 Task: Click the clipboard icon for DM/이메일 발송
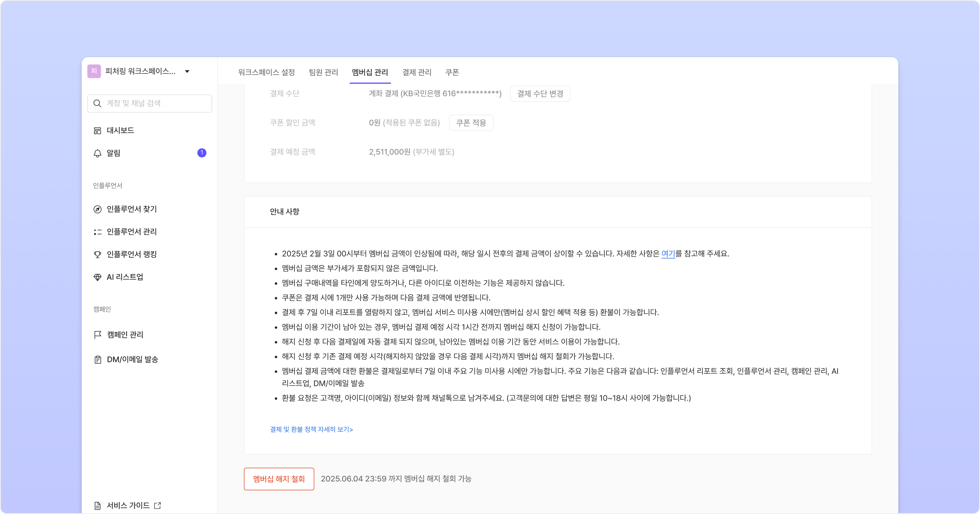tap(97, 359)
